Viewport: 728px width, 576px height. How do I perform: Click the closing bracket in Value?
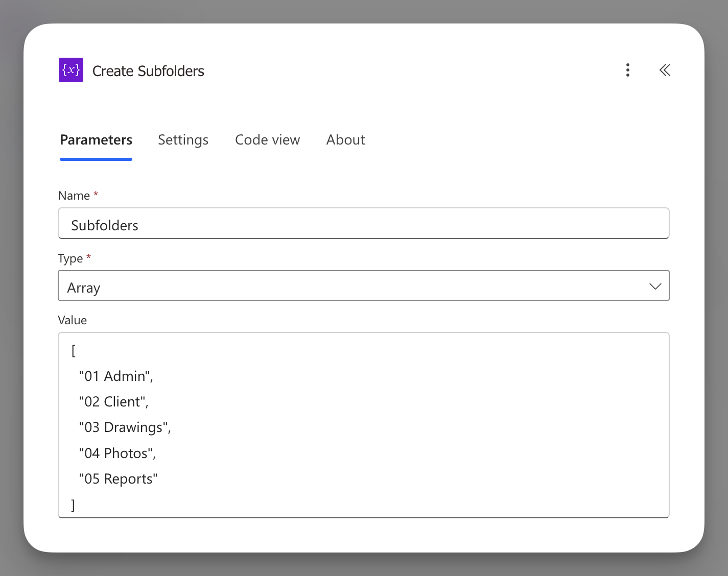73,505
